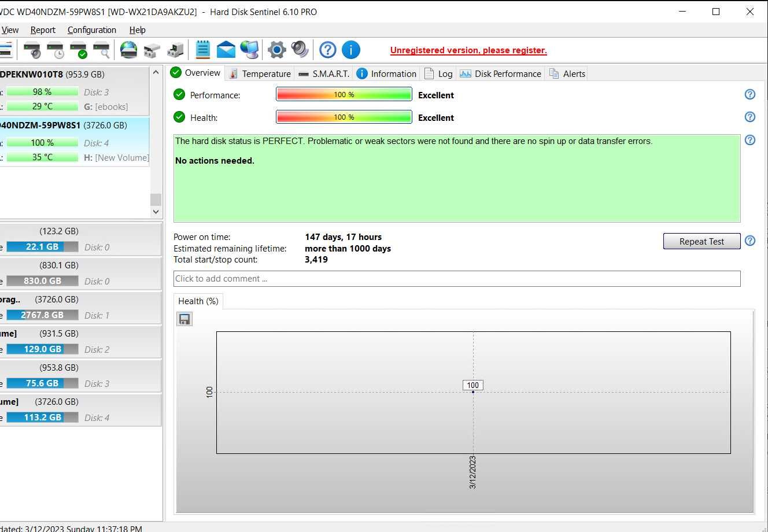This screenshot has height=532, width=768.
Task: Click the blue envelope email icon
Action: [x=226, y=50]
